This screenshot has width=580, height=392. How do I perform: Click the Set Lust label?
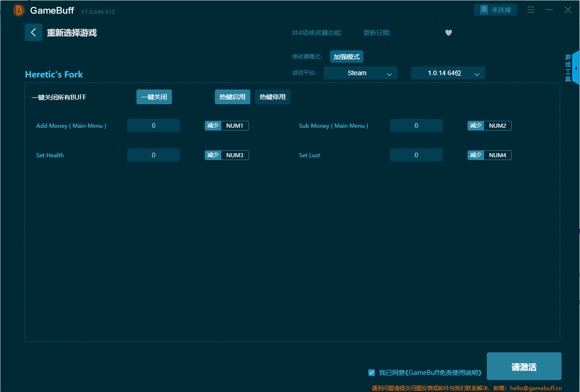pyautogui.click(x=309, y=155)
